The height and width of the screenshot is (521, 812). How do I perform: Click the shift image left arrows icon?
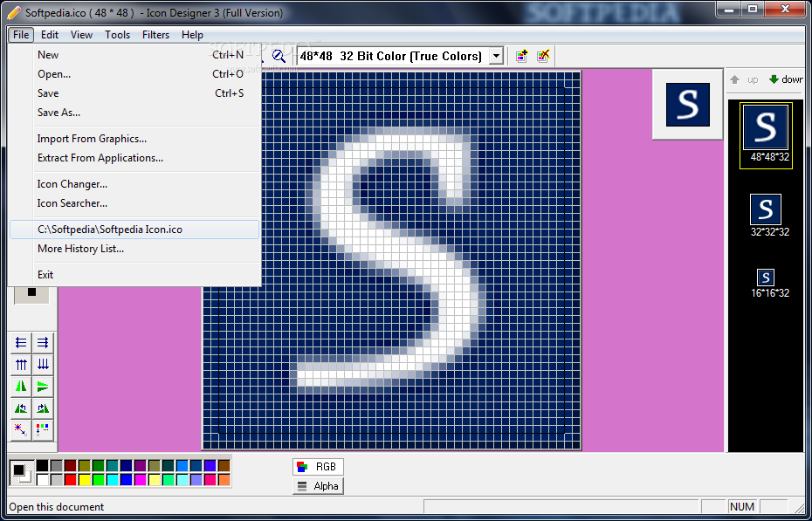tap(21, 342)
